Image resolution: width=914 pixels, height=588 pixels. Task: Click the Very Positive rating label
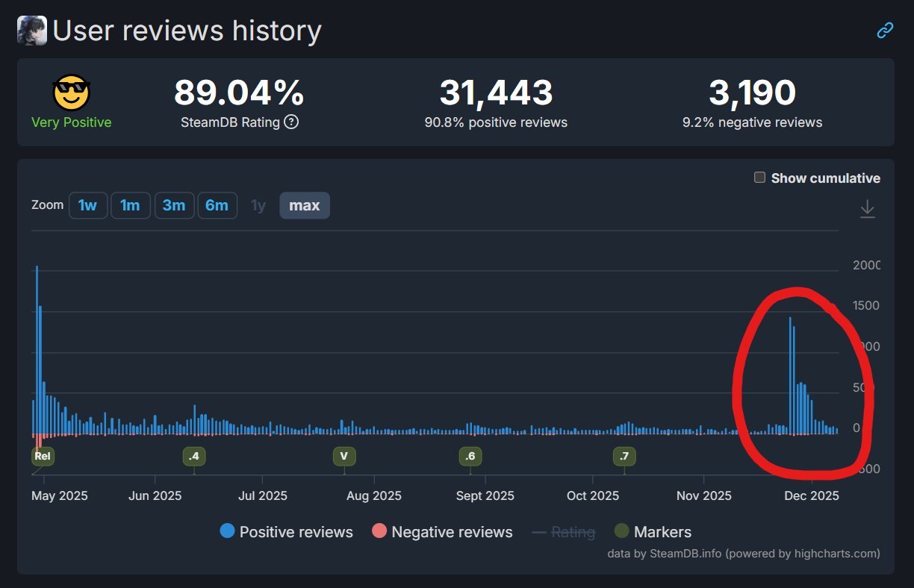click(71, 122)
